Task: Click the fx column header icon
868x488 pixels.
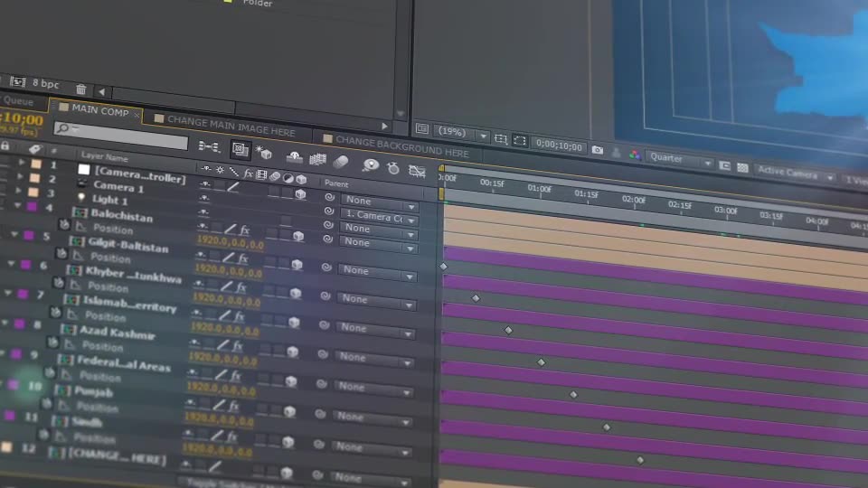Action: [248, 174]
